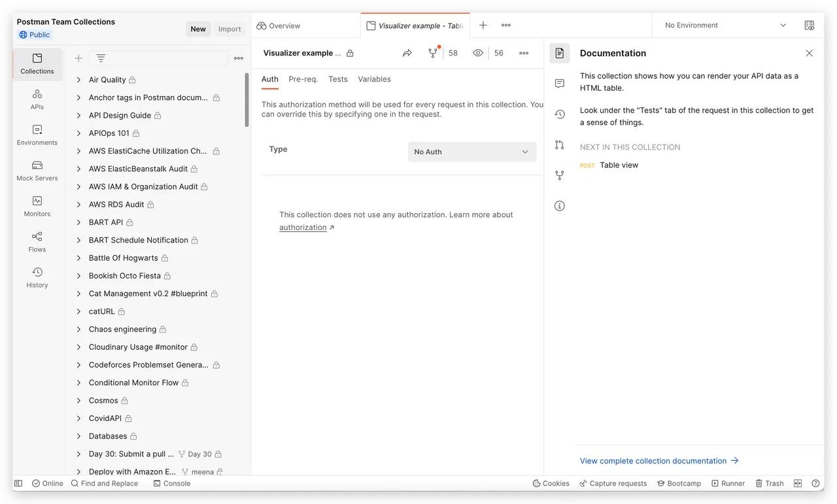Image resolution: width=837 pixels, height=504 pixels.
Task: Switch to the Auth tab
Action: [x=270, y=79]
